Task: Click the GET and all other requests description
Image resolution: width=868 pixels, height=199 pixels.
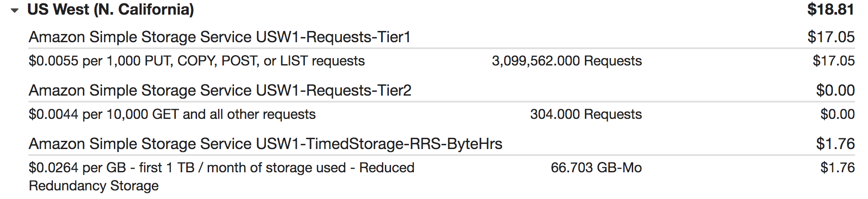Action: (172, 114)
